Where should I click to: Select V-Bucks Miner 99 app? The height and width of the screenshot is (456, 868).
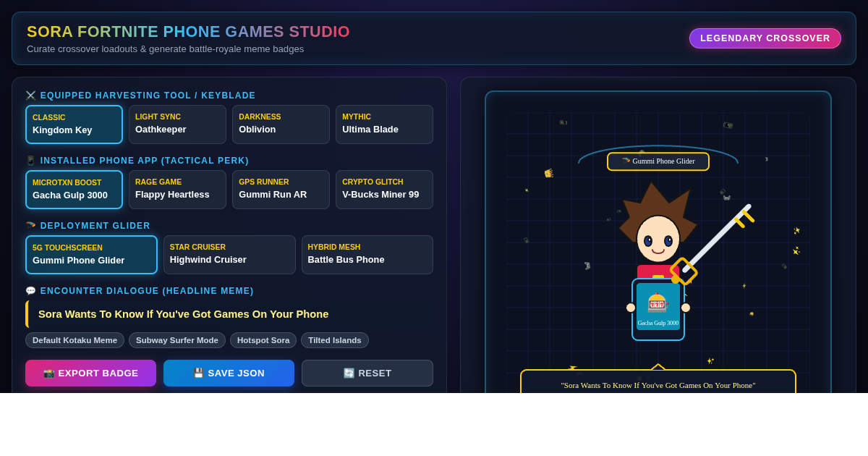[x=384, y=190]
